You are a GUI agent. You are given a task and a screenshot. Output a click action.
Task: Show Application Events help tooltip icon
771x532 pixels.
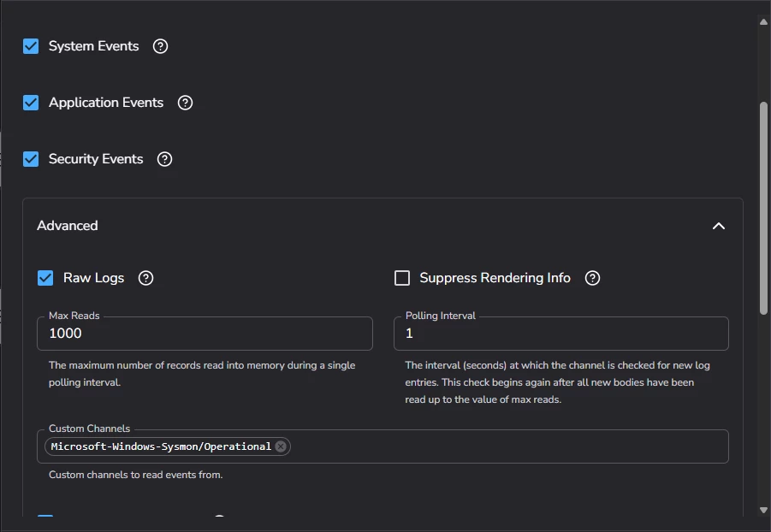pos(185,103)
